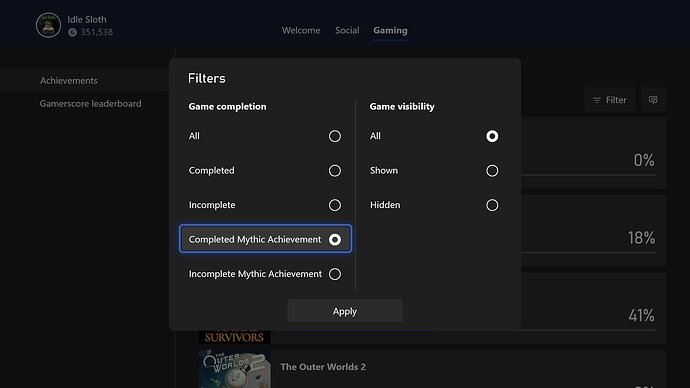Click the view switch icon beside Filter

653,100
